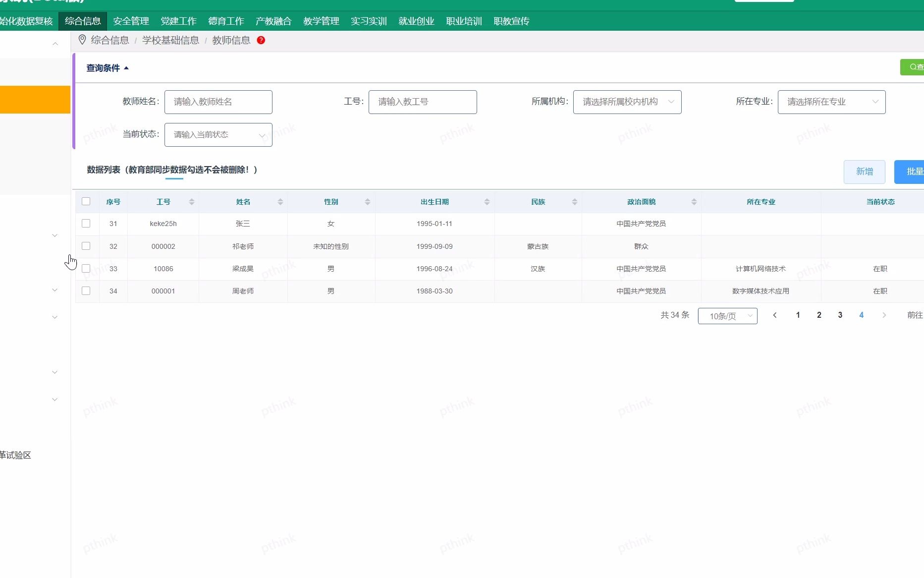The width and height of the screenshot is (924, 578).
Task: Select the orange highlighted sidebar item
Action: (x=35, y=100)
